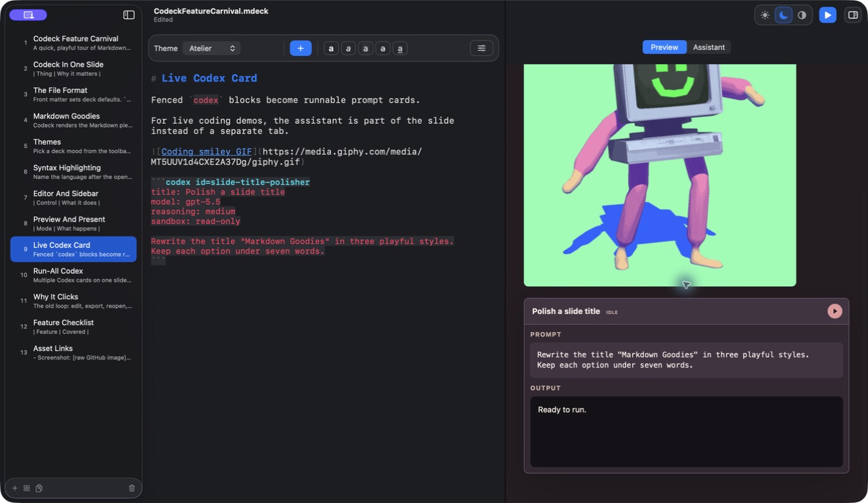Start presentation with the blue play button
The image size is (868, 503).
point(828,15)
